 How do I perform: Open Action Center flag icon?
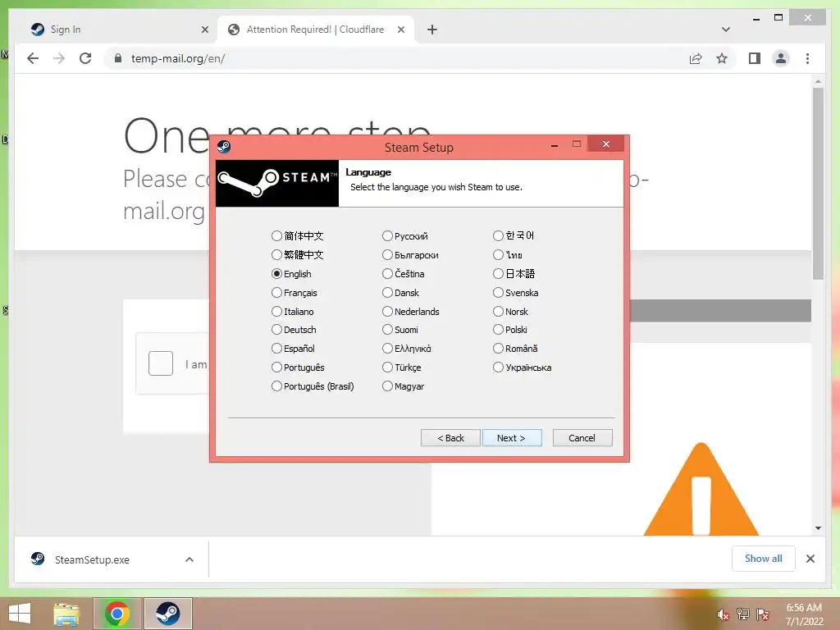tap(763, 614)
